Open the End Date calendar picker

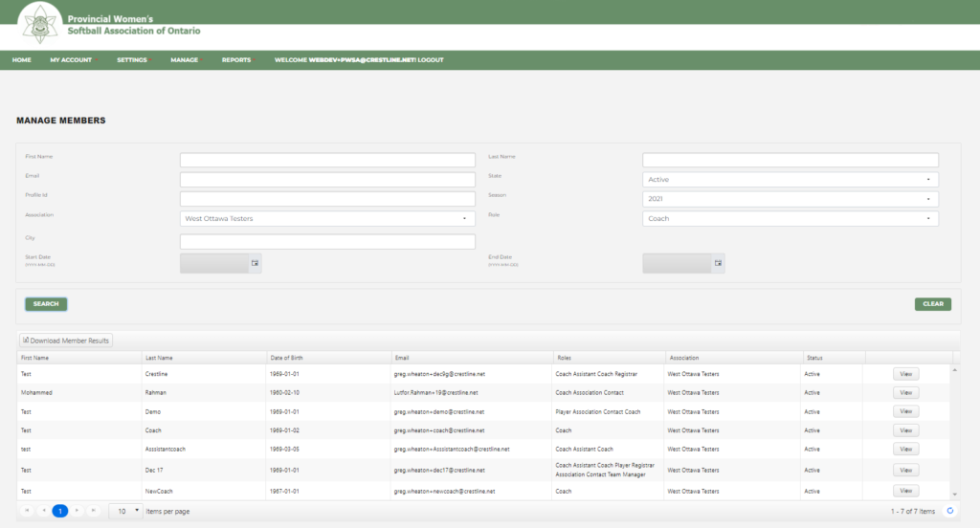pyautogui.click(x=718, y=263)
